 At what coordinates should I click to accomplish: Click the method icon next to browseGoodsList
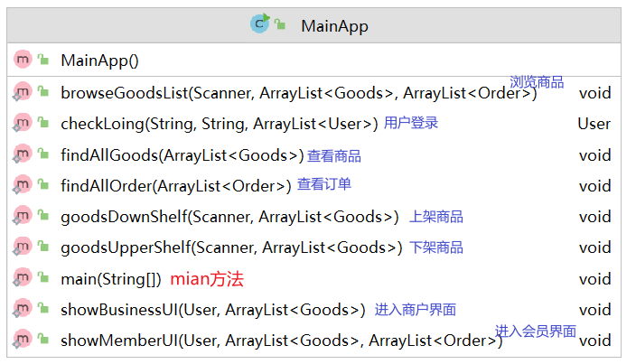[23, 92]
